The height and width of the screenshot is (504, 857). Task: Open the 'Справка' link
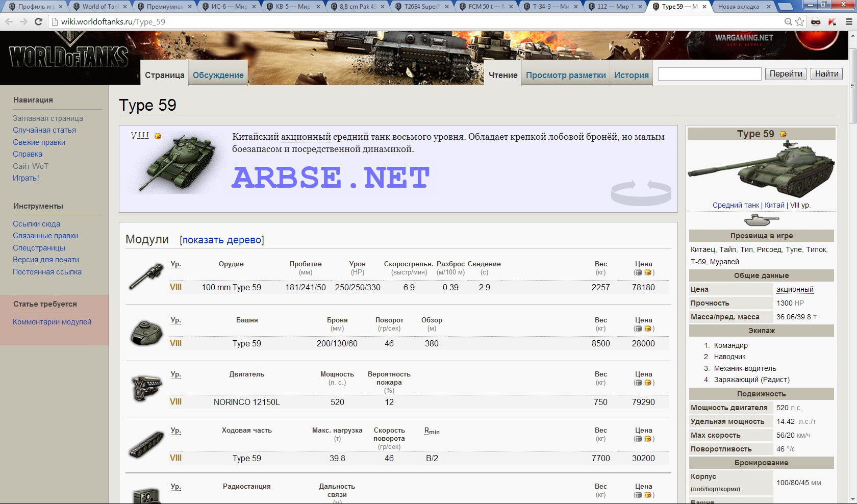point(28,154)
